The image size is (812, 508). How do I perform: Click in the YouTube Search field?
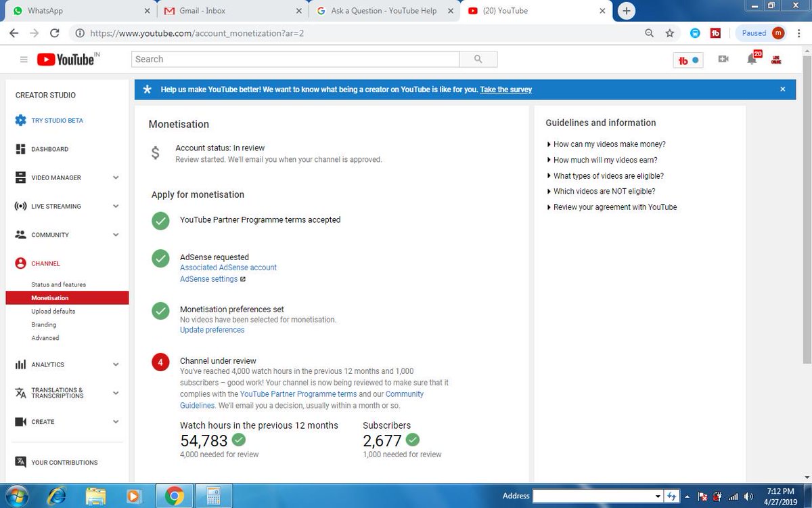point(295,59)
